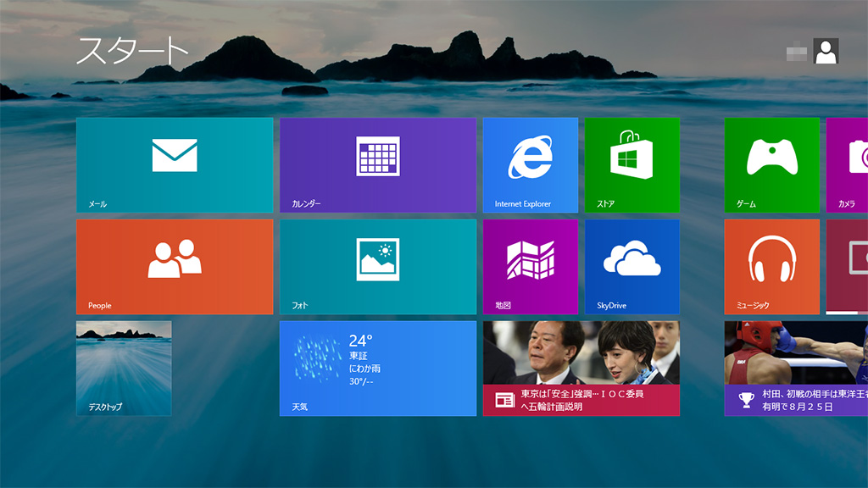The width and height of the screenshot is (868, 488).
Task: Open the Photos (フォト) tile
Action: [377, 267]
